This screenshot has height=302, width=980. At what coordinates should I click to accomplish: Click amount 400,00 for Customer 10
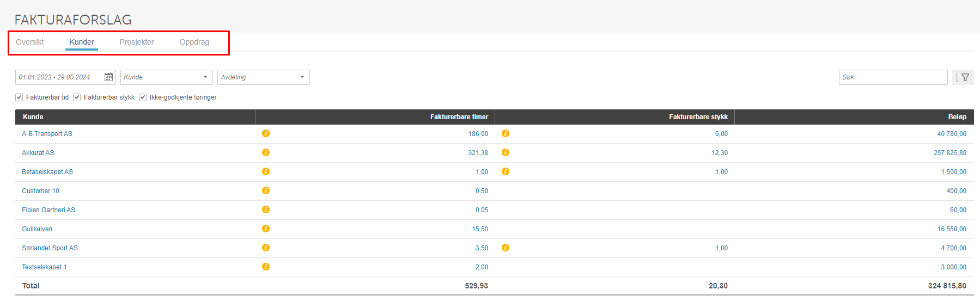(x=957, y=191)
